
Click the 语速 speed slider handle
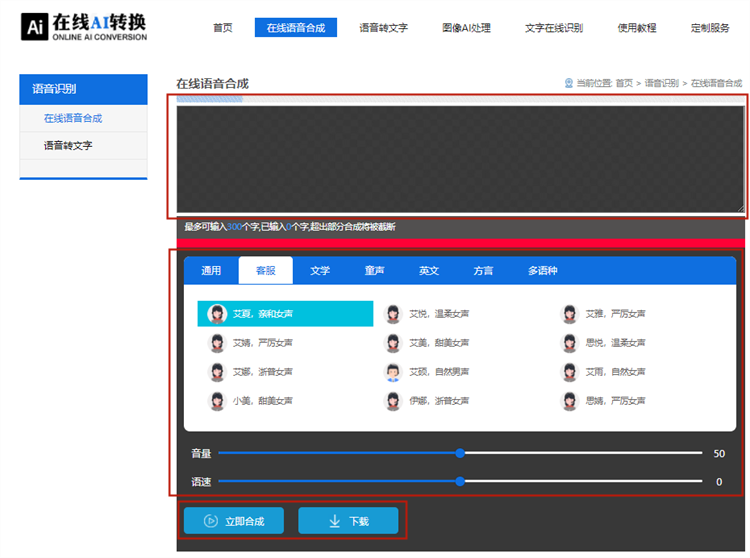pos(460,481)
